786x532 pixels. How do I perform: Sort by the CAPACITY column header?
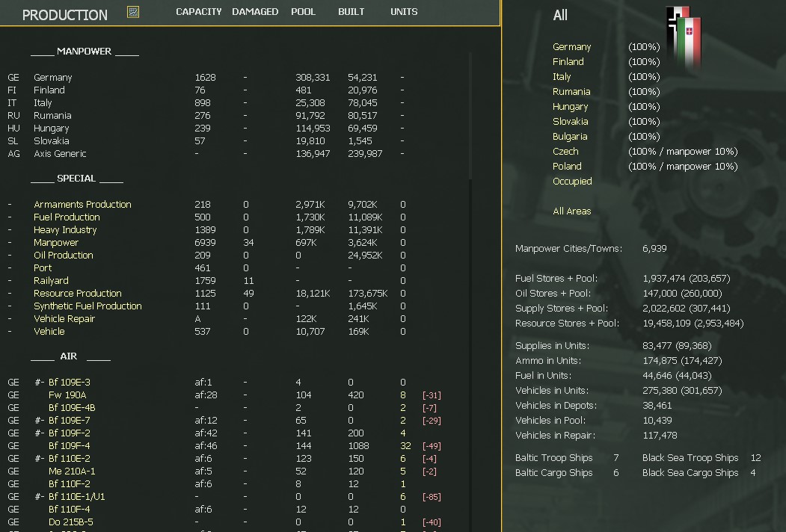pyautogui.click(x=198, y=11)
